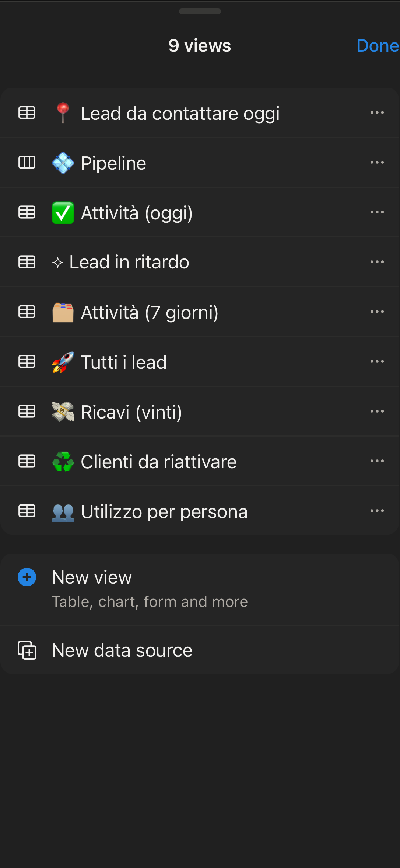Open more options for Lead da contattare oggi
400x868 pixels.
[377, 113]
